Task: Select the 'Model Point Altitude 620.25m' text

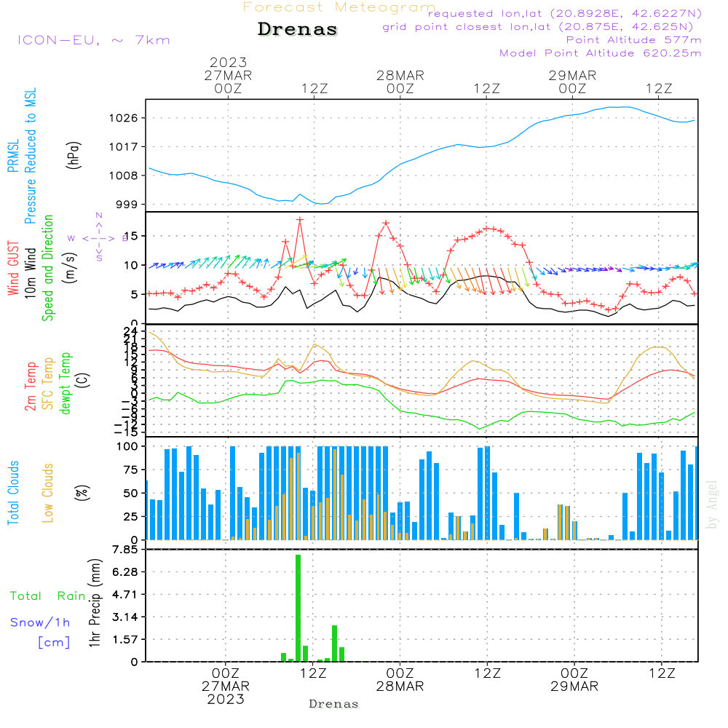Action: click(x=601, y=53)
